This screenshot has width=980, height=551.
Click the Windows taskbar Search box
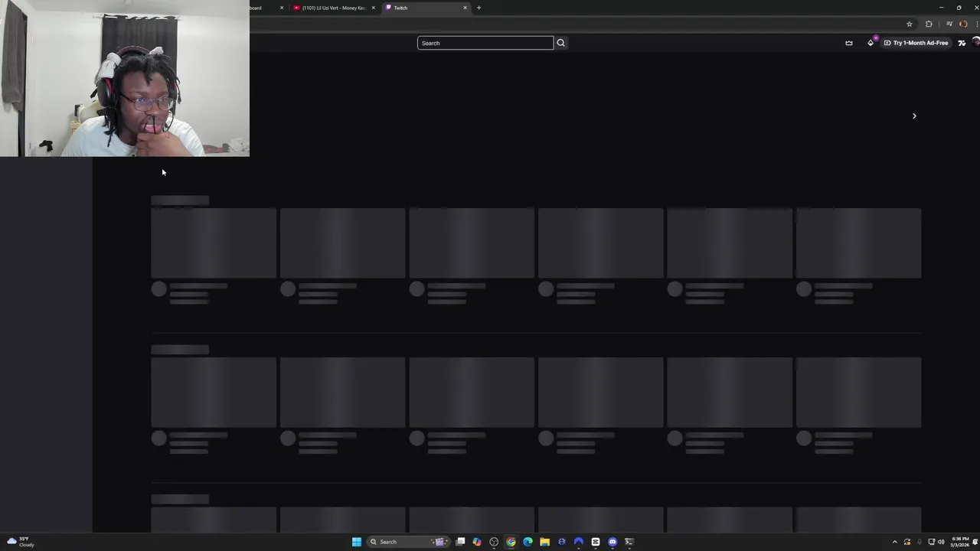click(x=408, y=542)
